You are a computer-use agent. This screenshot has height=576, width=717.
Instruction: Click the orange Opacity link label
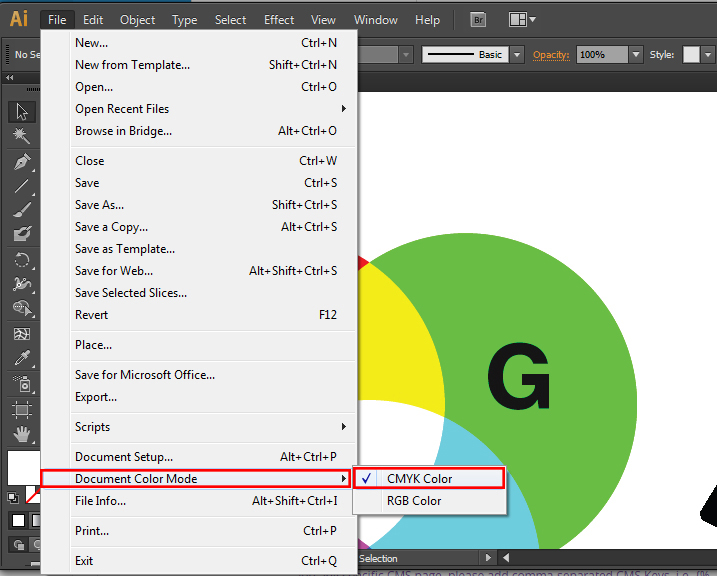(x=551, y=55)
